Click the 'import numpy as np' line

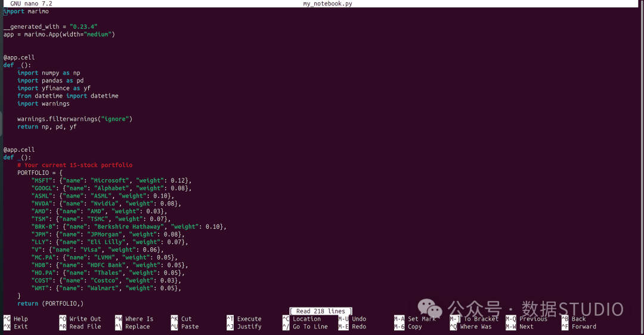(48, 73)
